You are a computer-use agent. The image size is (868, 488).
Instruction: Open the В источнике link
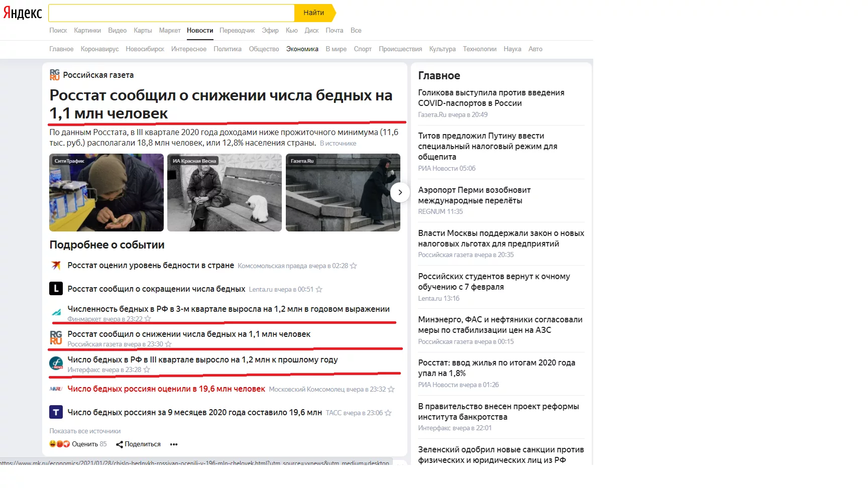(x=338, y=143)
